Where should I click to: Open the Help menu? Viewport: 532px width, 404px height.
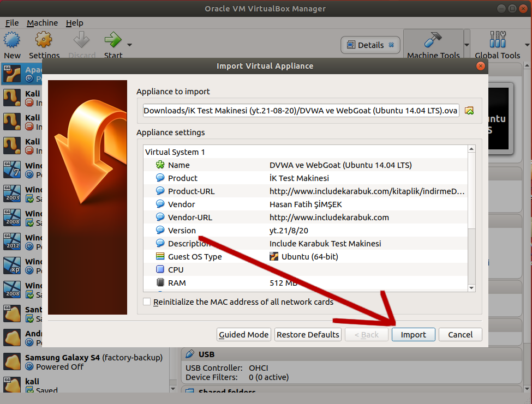point(74,23)
